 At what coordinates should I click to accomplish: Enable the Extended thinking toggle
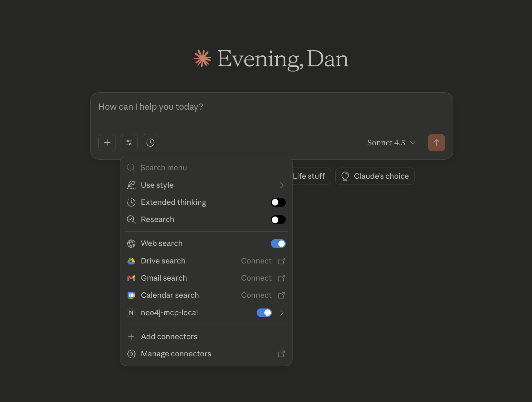click(x=278, y=202)
